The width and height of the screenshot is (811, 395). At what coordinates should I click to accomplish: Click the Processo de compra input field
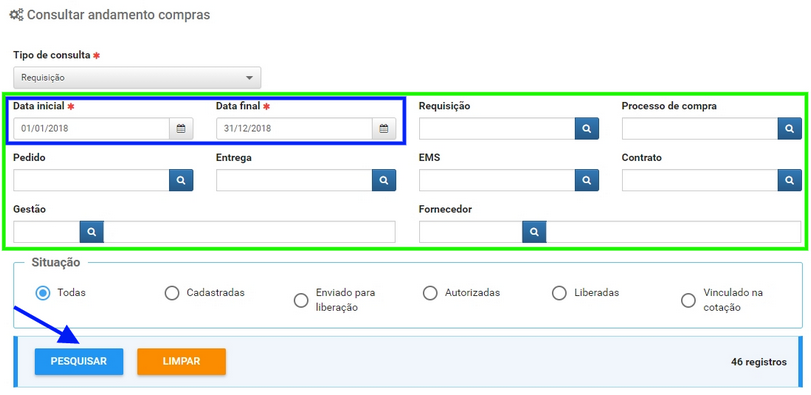click(x=700, y=129)
